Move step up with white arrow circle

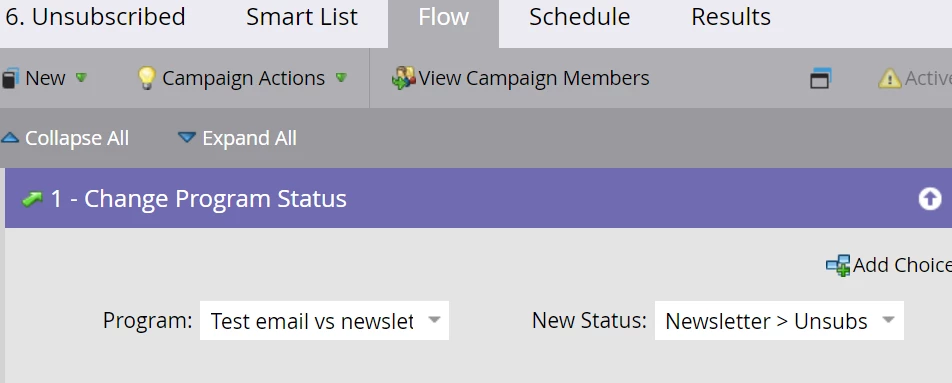tap(930, 198)
